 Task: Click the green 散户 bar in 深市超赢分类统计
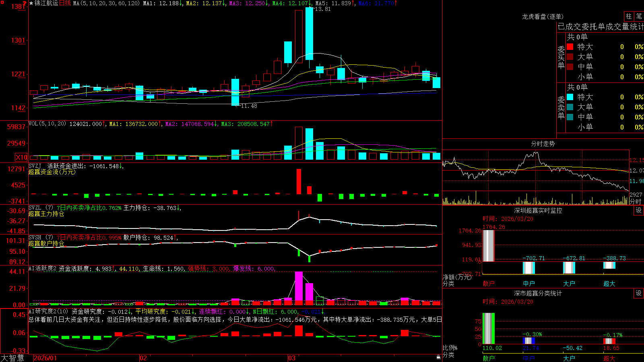[x=489, y=329]
